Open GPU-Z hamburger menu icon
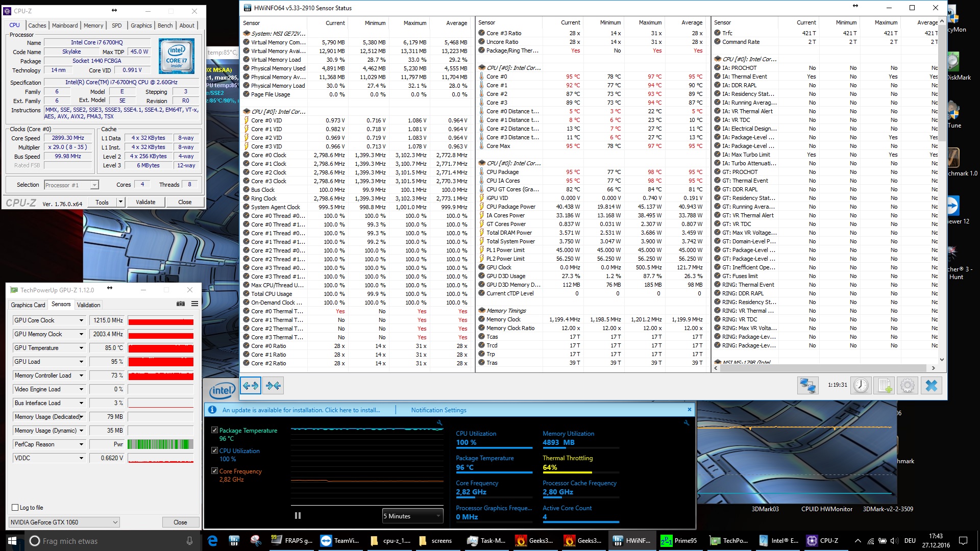The width and height of the screenshot is (980, 551). tap(194, 304)
